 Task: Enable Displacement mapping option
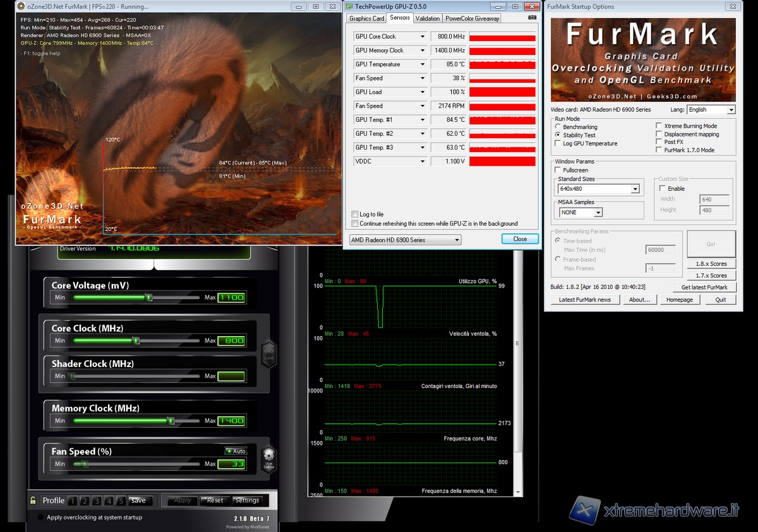(659, 134)
